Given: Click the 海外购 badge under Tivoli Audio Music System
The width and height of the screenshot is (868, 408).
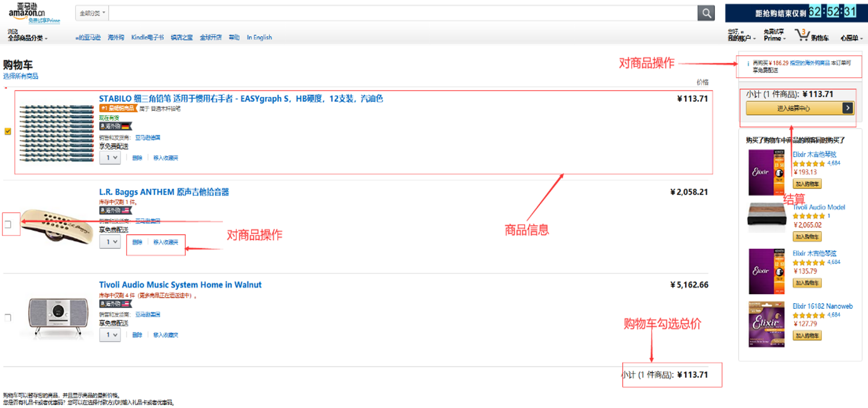Looking at the screenshot, I should (115, 304).
